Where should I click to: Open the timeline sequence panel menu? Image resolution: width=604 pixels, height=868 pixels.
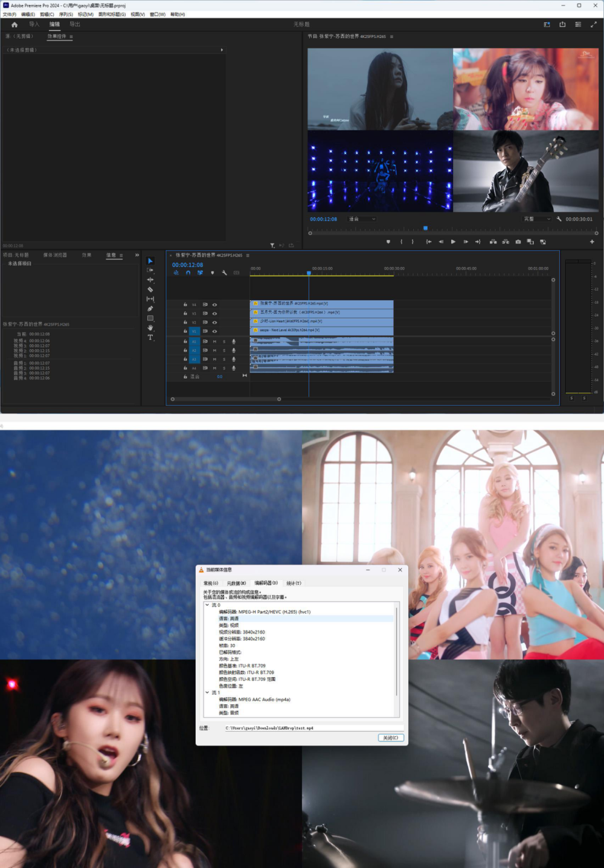coord(248,256)
